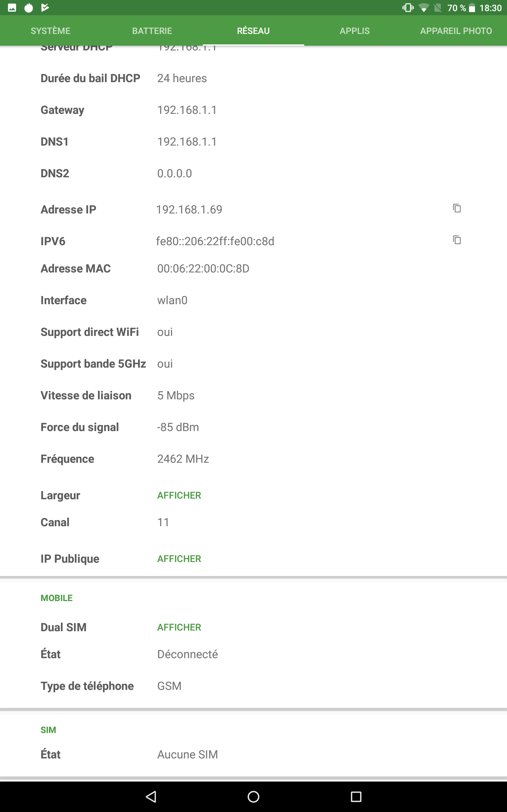Tap the vibrate mode status icon

pyautogui.click(x=408, y=8)
